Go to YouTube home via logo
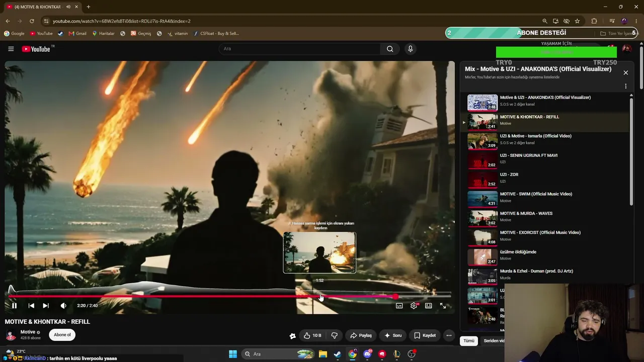Screen dimensions: 644x362 point(36,49)
